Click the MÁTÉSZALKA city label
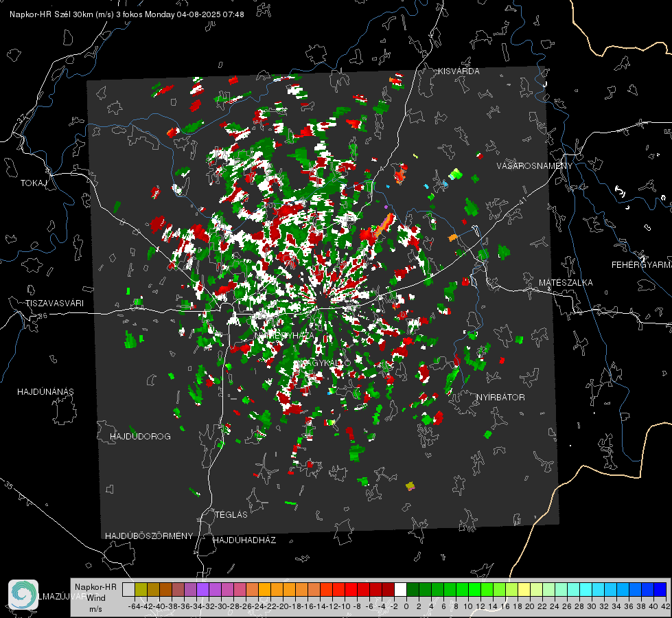 pos(566,283)
